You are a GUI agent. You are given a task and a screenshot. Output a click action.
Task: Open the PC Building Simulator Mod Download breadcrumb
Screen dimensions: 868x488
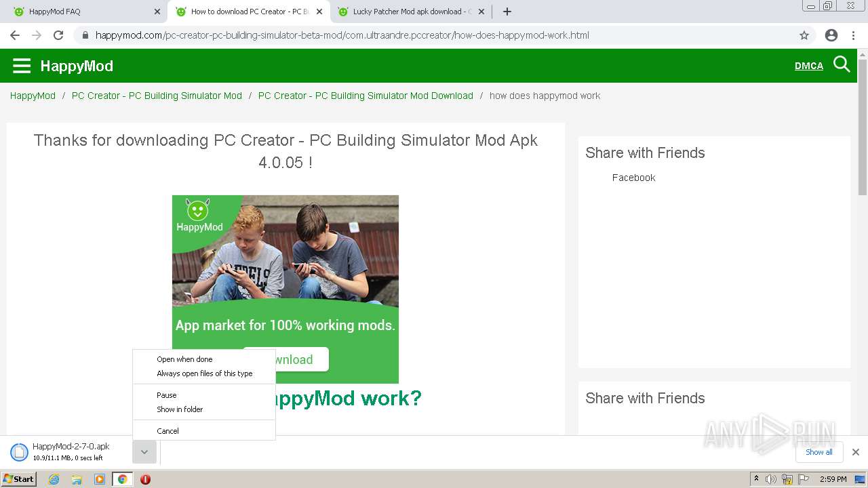pyautogui.click(x=366, y=96)
